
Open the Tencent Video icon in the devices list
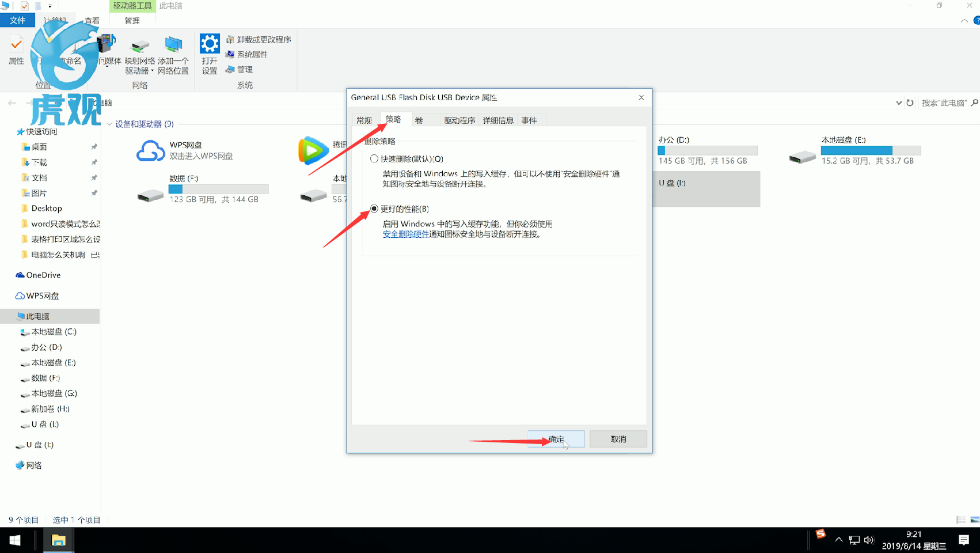click(x=313, y=151)
